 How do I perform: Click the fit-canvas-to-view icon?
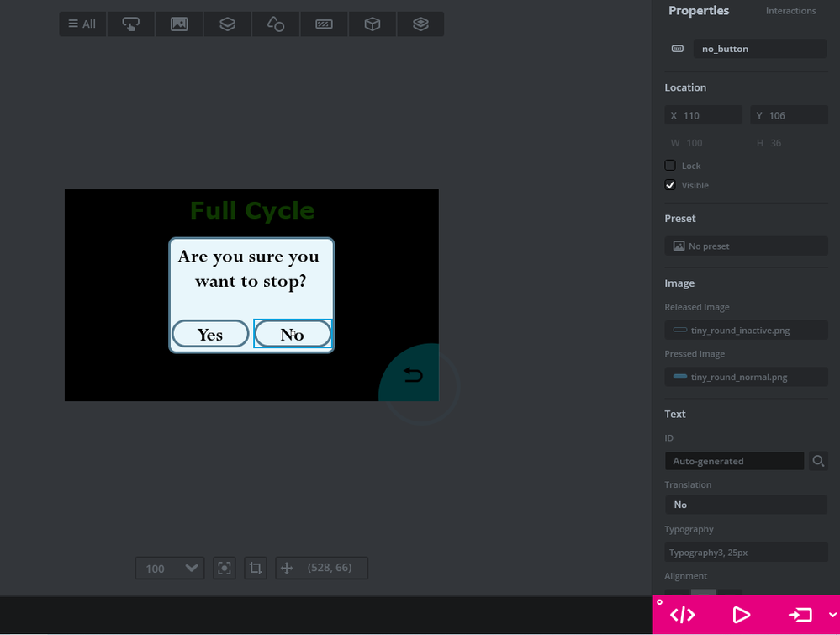(225, 568)
